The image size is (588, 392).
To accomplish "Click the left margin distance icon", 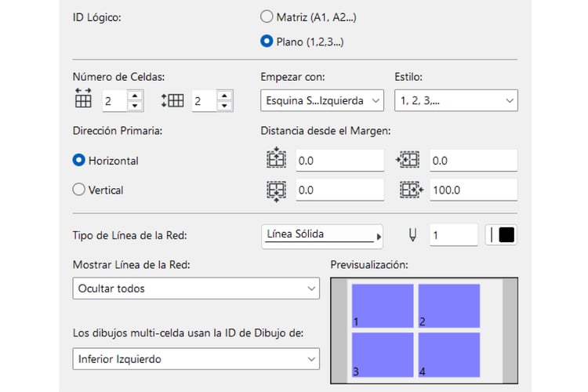I will 410,160.
